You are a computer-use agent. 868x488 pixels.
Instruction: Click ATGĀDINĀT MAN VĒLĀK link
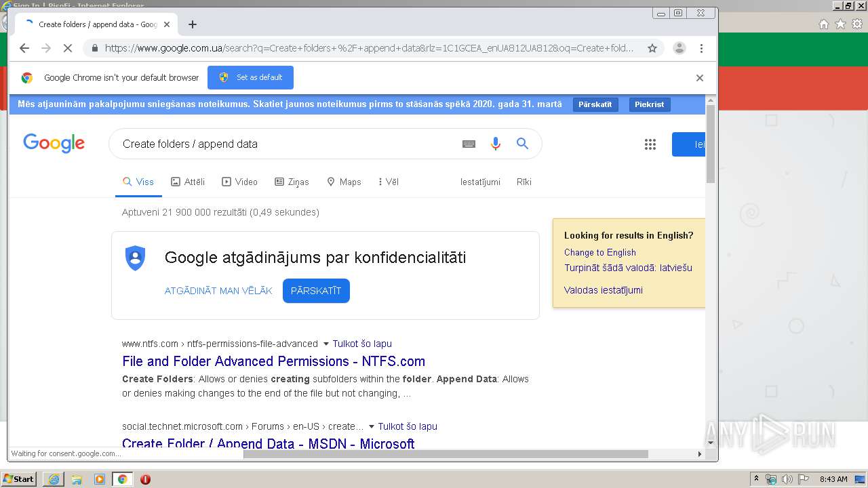218,291
